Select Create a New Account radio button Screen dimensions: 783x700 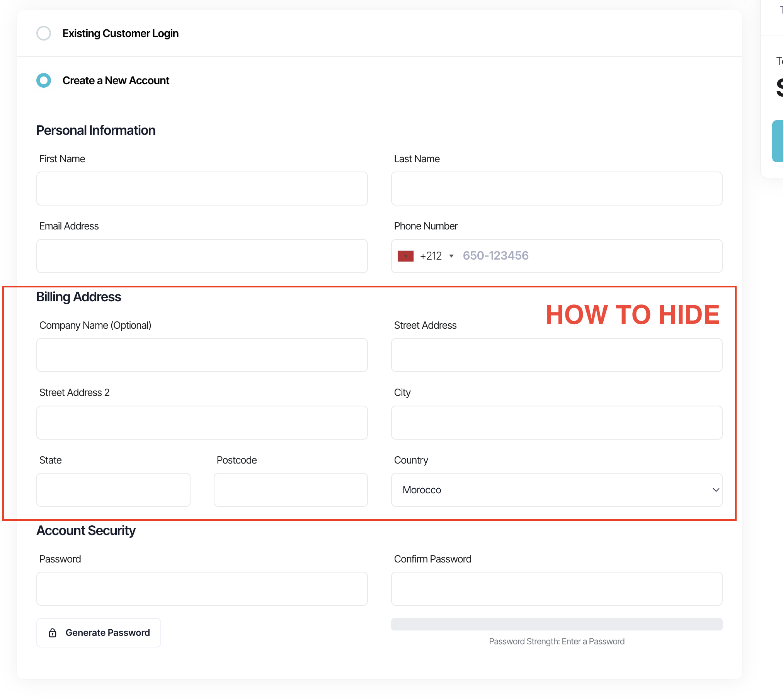[44, 80]
